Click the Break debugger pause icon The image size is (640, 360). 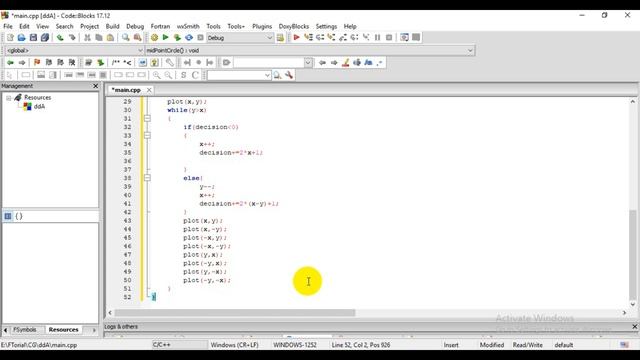coord(378,38)
